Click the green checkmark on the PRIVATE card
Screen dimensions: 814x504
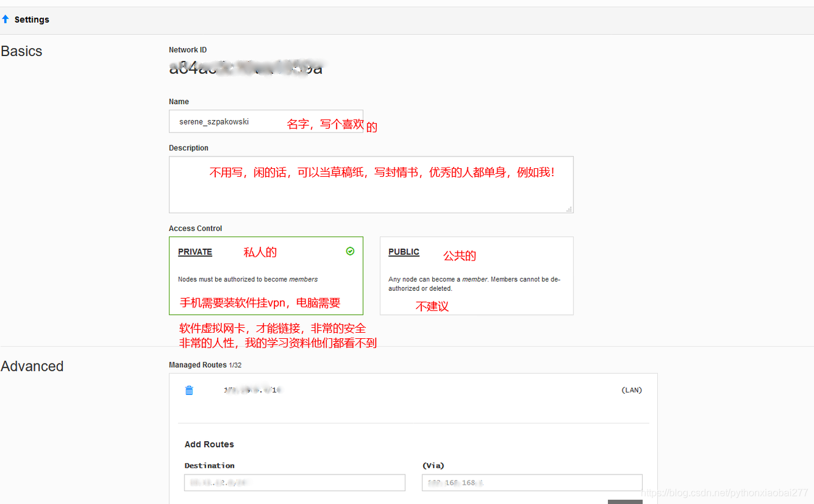tap(350, 251)
